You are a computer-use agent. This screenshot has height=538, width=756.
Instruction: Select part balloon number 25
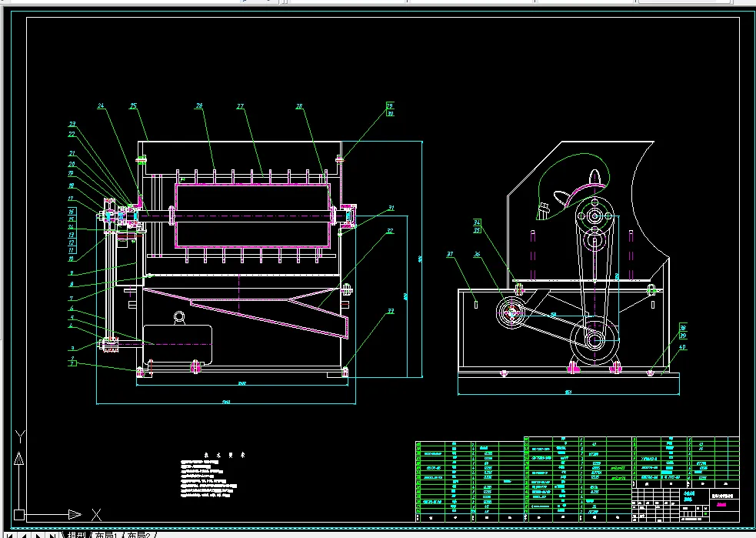tap(133, 105)
